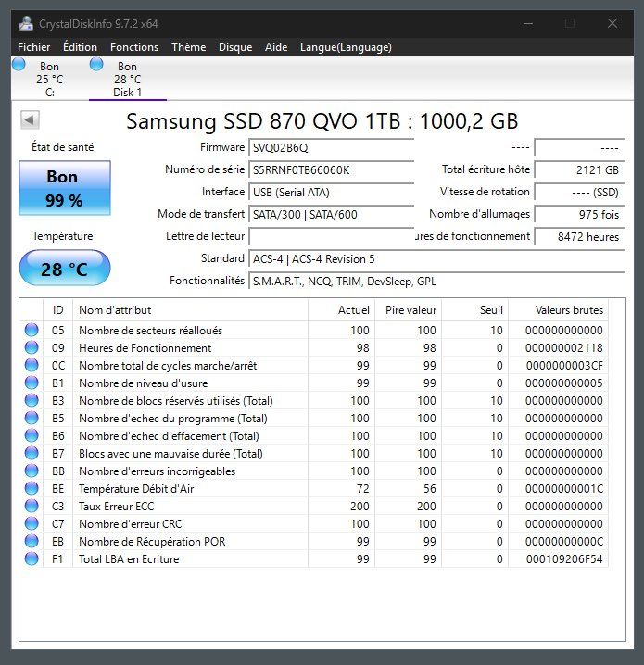The height and width of the screenshot is (665, 644).
Task: Click the Standard field ACS-4 Revision 5
Action: click(x=436, y=259)
